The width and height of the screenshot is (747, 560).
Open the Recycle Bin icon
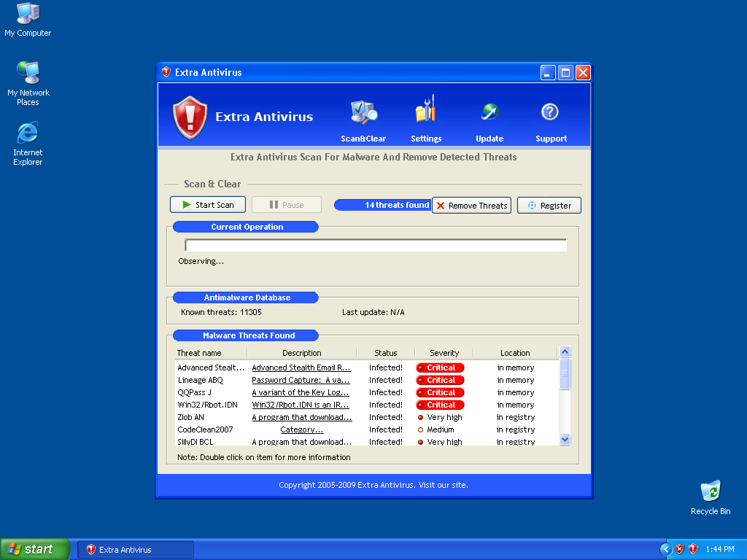710,492
